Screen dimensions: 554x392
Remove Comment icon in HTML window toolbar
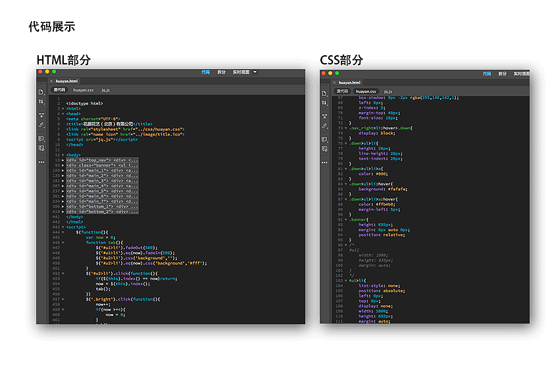pos(41,148)
